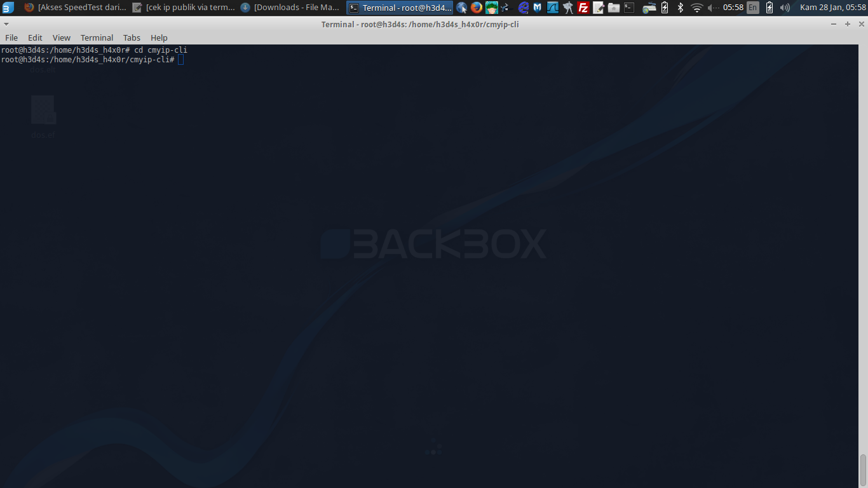Open the Wi-Fi network indicator

point(696,8)
